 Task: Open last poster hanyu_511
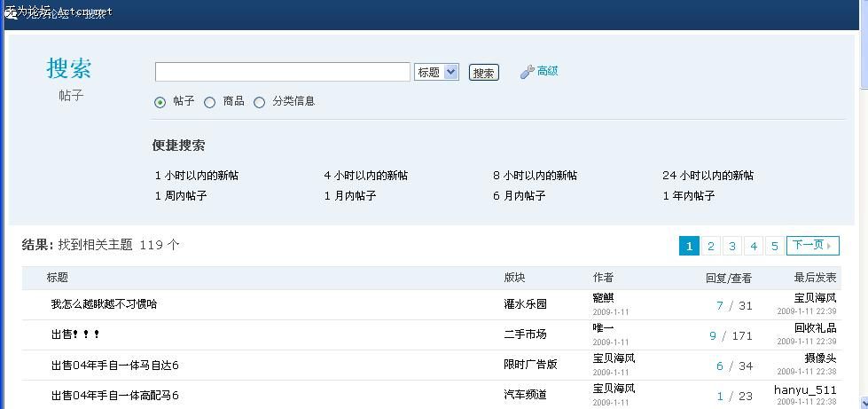tap(805, 389)
